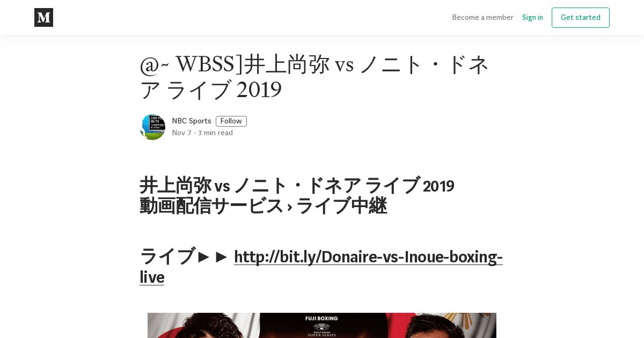The image size is (644, 338).
Task: Click the Fuji Boxing poster image
Action: point(322,325)
